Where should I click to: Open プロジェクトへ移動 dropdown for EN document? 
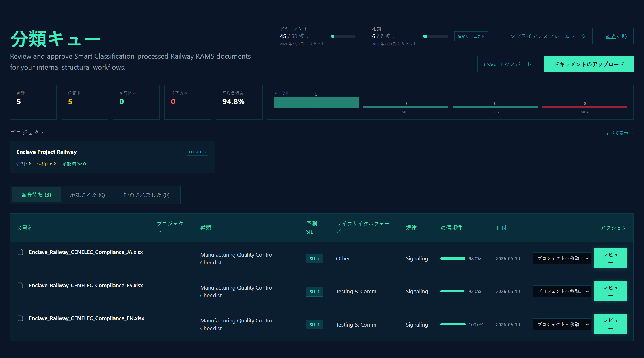561,325
